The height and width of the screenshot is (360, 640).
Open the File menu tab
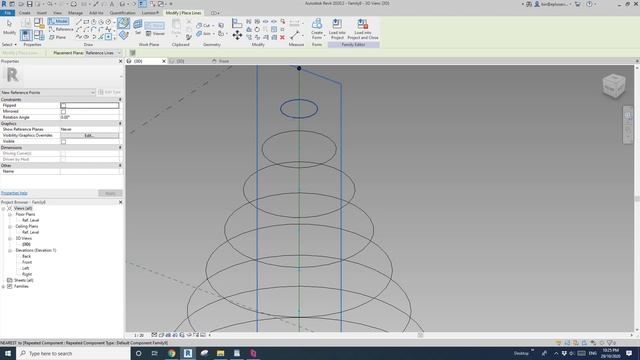tap(7, 13)
